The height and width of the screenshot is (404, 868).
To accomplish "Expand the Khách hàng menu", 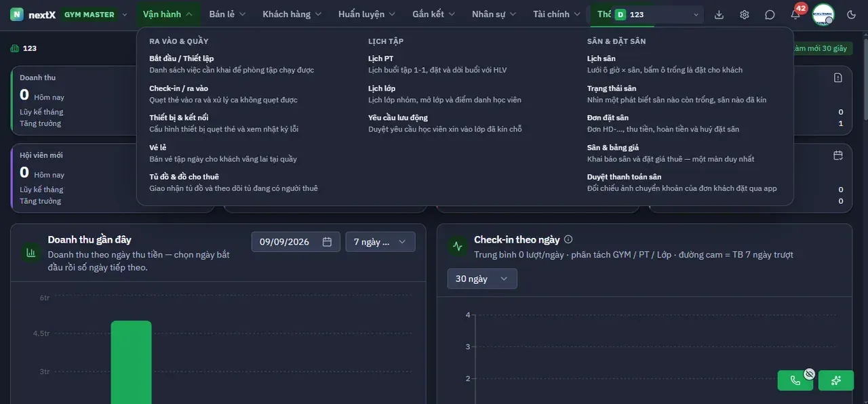I will (x=292, y=14).
